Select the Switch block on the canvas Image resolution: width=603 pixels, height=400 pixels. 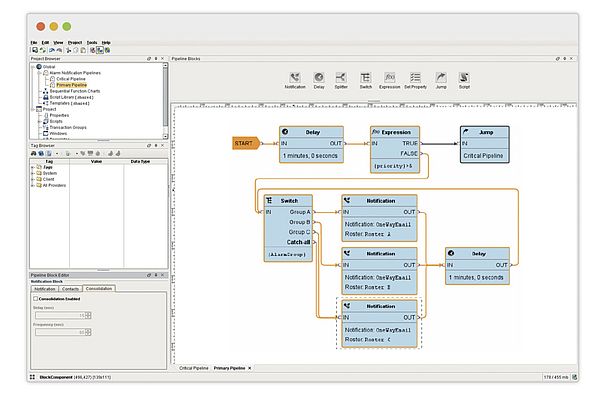pos(288,228)
